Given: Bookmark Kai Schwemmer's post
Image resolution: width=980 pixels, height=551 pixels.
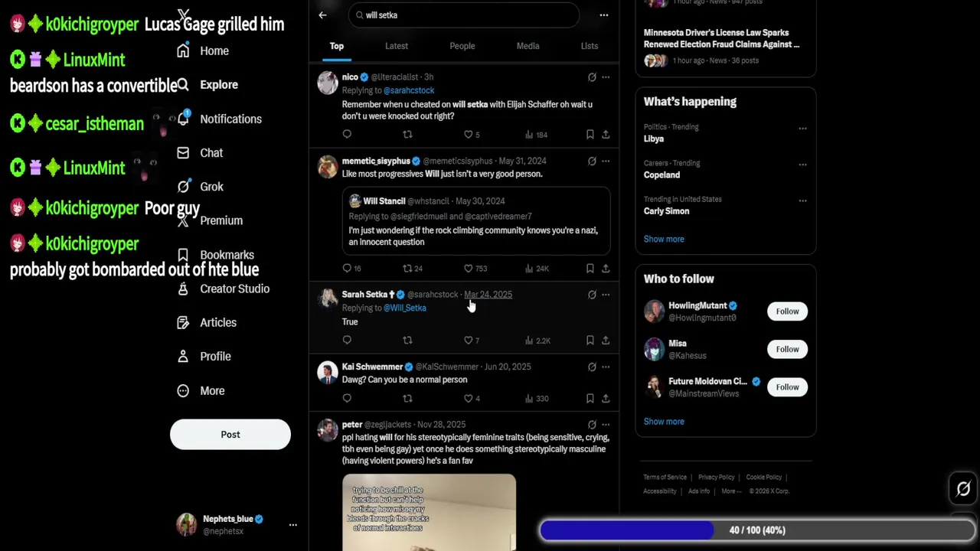Looking at the screenshot, I should tap(590, 399).
